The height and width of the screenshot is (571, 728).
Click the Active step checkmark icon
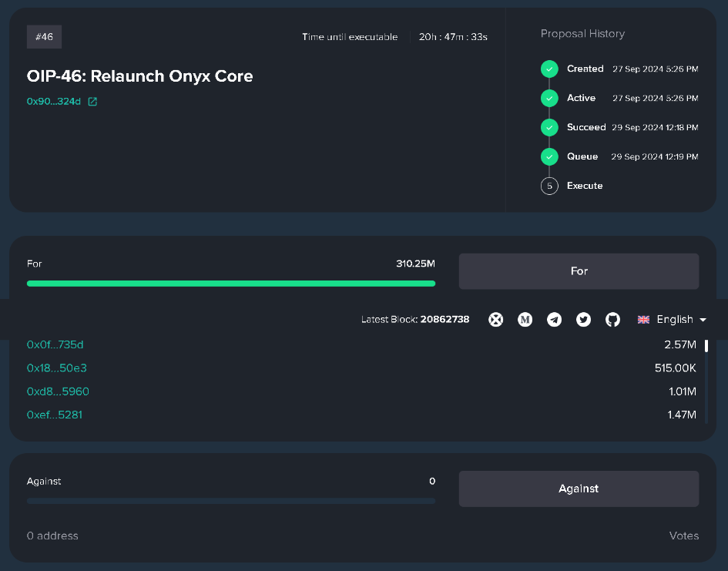pos(549,98)
